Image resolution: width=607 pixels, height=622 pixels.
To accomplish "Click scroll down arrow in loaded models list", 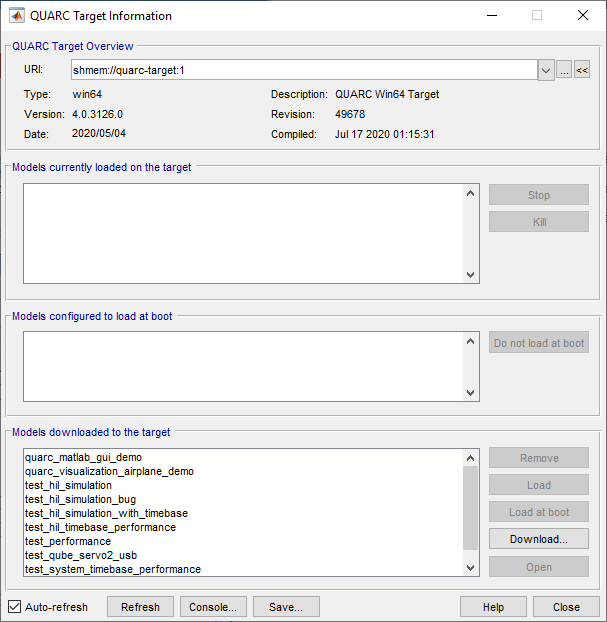I will [x=471, y=275].
